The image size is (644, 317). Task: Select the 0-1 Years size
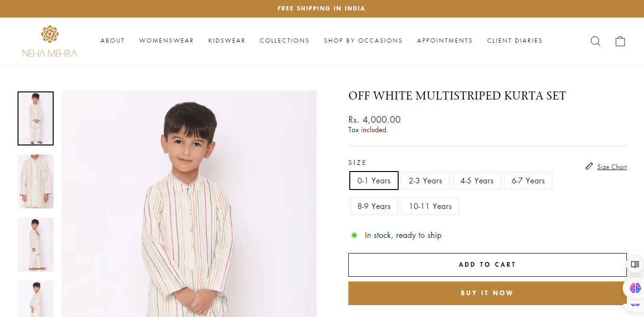(x=374, y=181)
